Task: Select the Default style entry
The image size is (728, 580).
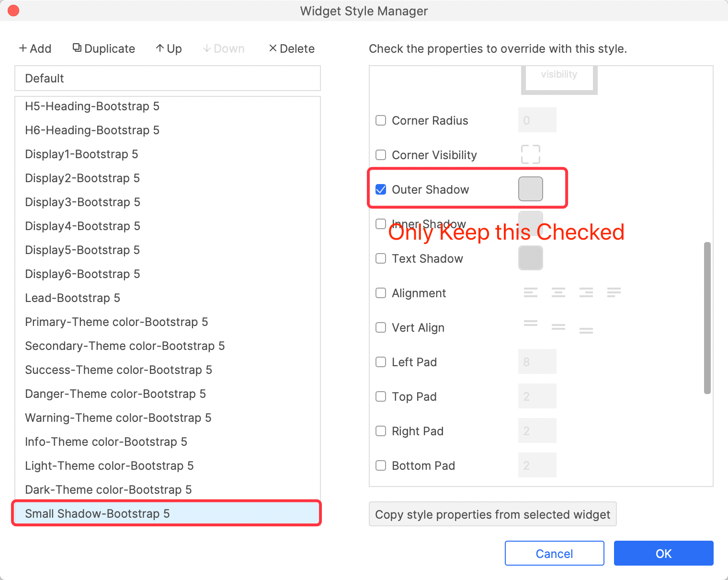Action: tap(168, 78)
